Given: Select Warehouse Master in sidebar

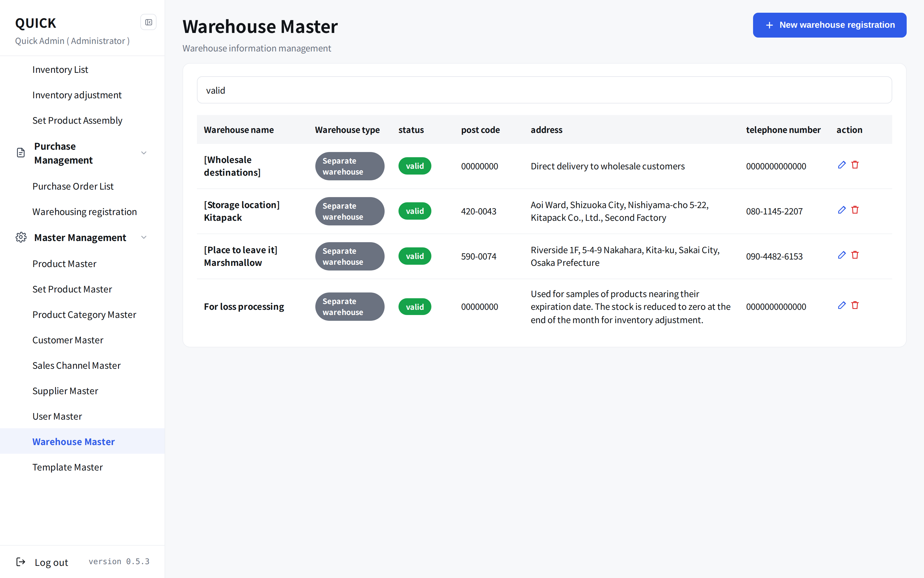Looking at the screenshot, I should point(74,442).
